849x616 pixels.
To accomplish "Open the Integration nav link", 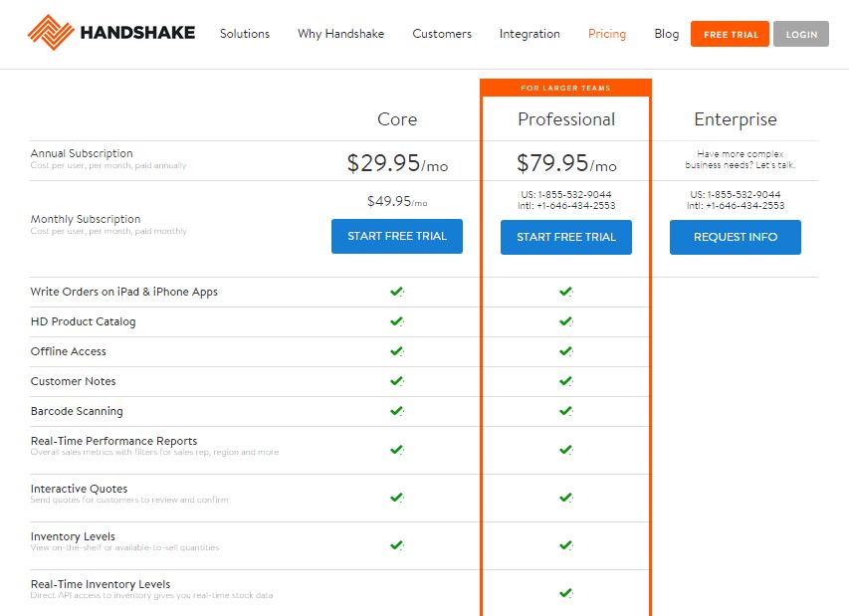I will pyautogui.click(x=530, y=34).
